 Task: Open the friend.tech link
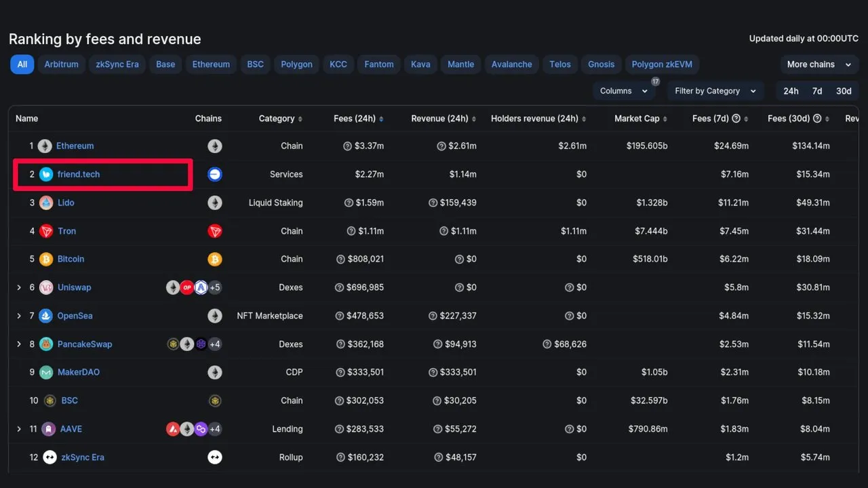[79, 174]
